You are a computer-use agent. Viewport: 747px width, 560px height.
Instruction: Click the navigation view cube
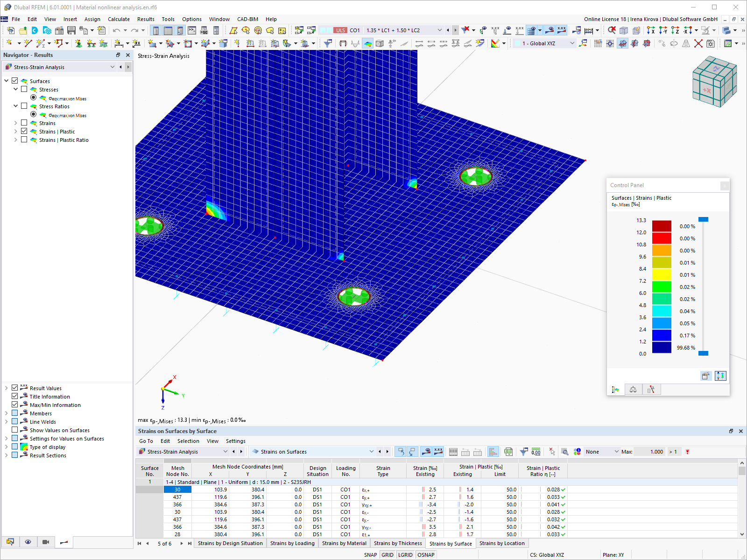click(x=714, y=82)
